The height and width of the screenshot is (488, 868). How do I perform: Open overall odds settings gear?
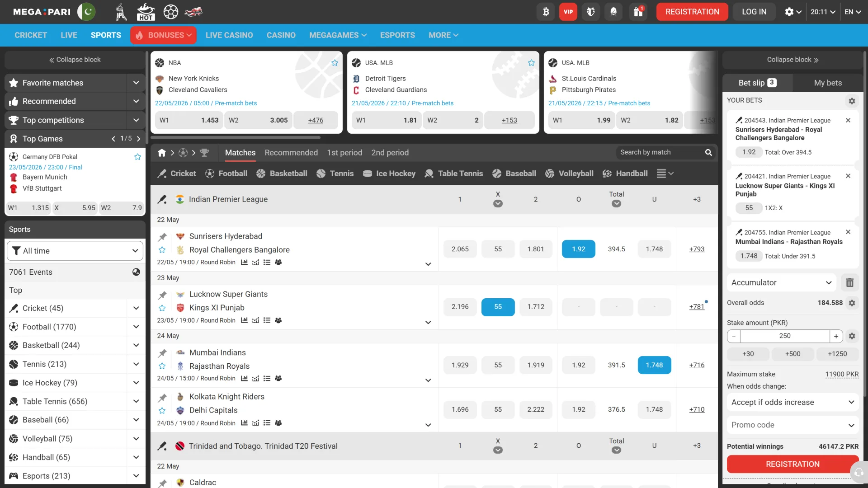coord(852,303)
